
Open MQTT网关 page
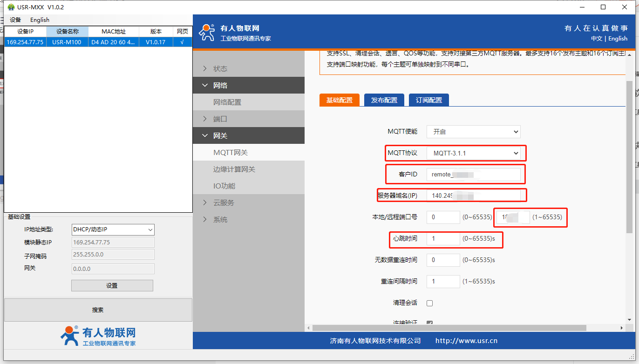tap(249, 153)
